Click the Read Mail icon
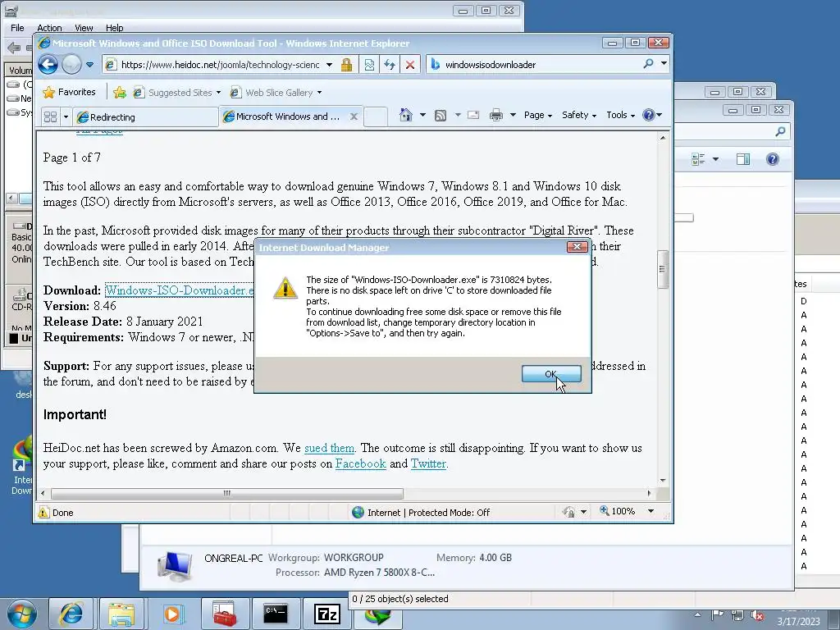The height and width of the screenshot is (630, 840). click(473, 115)
